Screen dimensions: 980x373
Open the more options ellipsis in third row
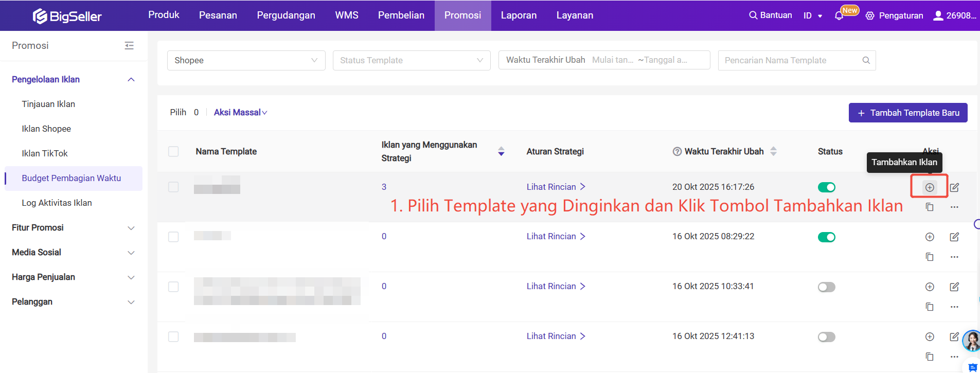[x=954, y=307]
